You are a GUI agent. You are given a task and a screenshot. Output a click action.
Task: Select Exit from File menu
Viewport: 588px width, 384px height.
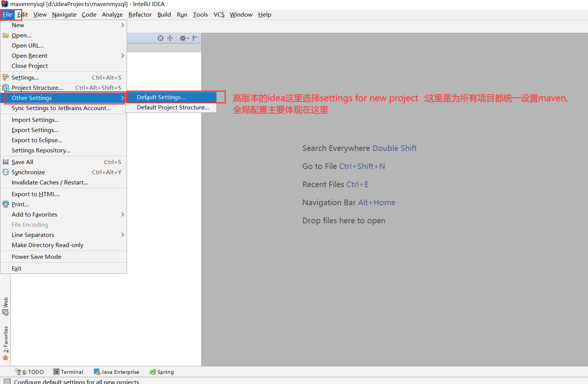tap(63, 268)
